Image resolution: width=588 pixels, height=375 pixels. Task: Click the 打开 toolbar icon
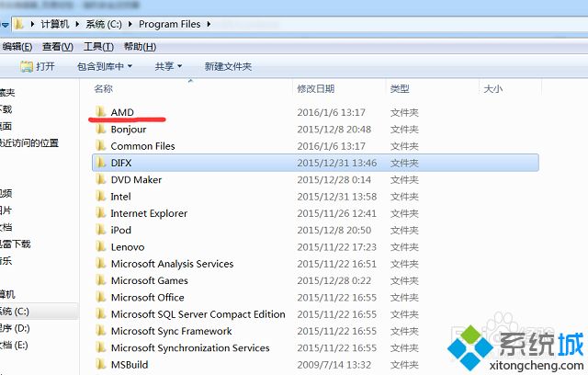[27, 66]
